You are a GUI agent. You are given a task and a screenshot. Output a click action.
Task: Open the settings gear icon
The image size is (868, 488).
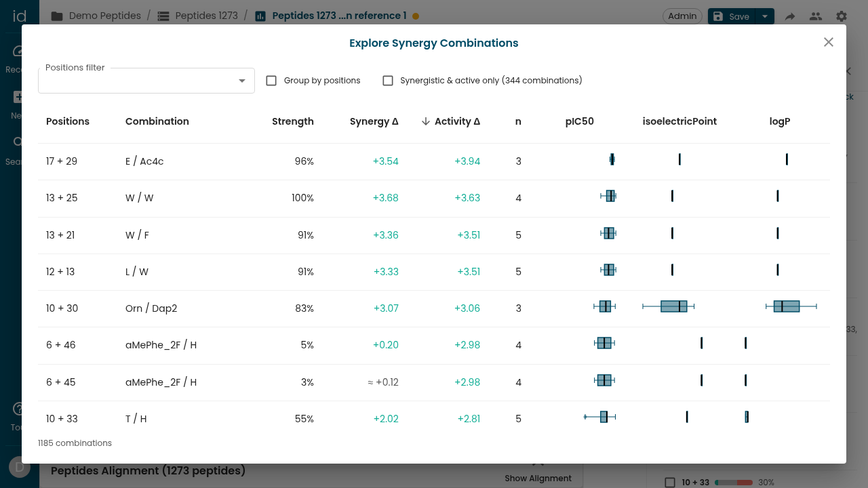(x=842, y=16)
